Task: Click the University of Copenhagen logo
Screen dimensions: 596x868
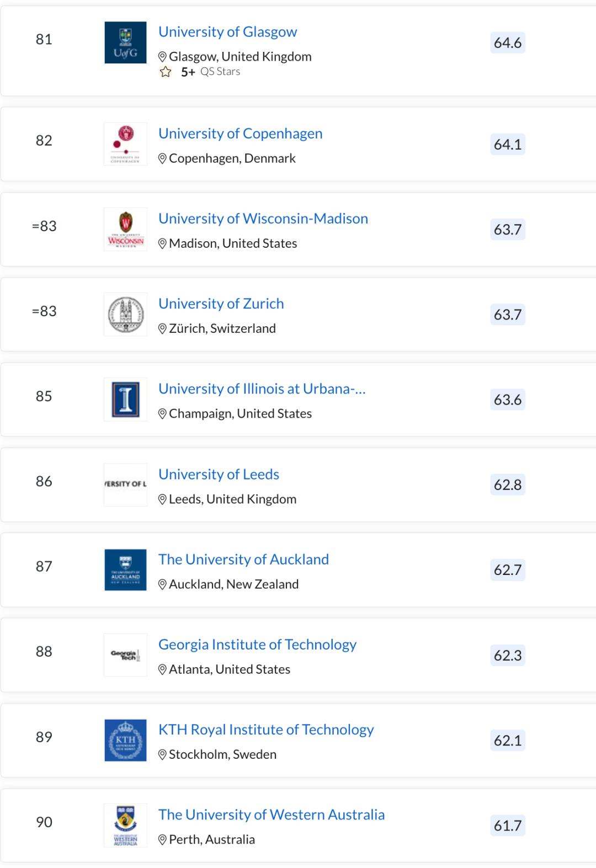Action: click(125, 144)
